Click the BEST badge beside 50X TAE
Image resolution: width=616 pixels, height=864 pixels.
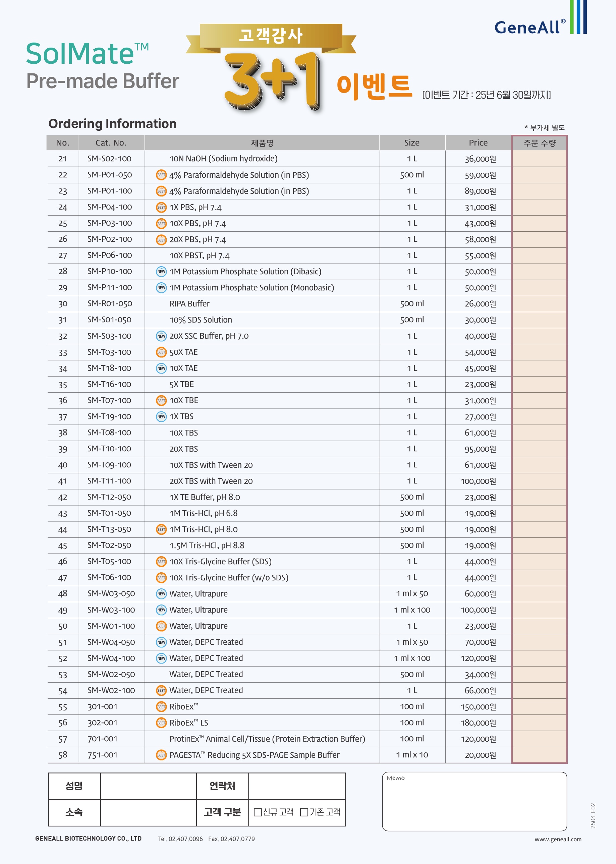[x=161, y=352]
